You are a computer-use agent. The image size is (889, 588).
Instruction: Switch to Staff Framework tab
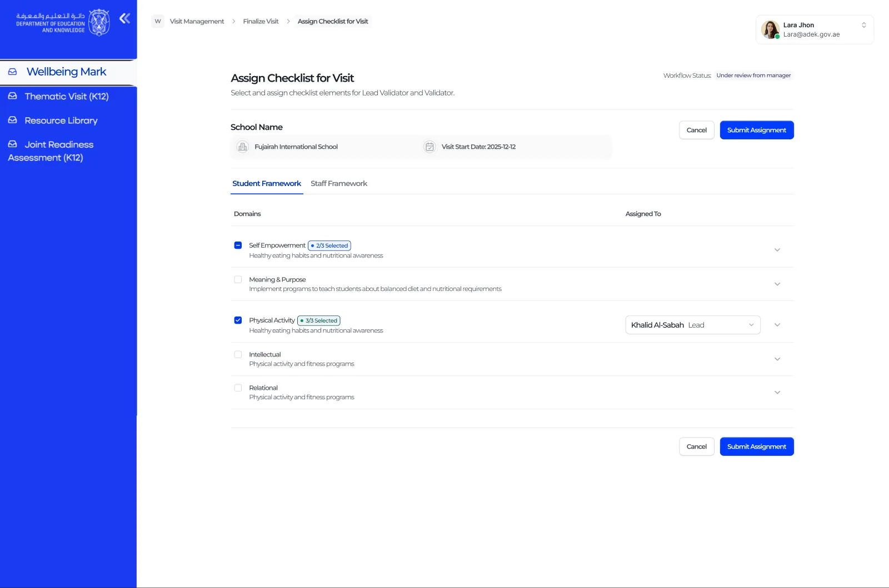(339, 183)
